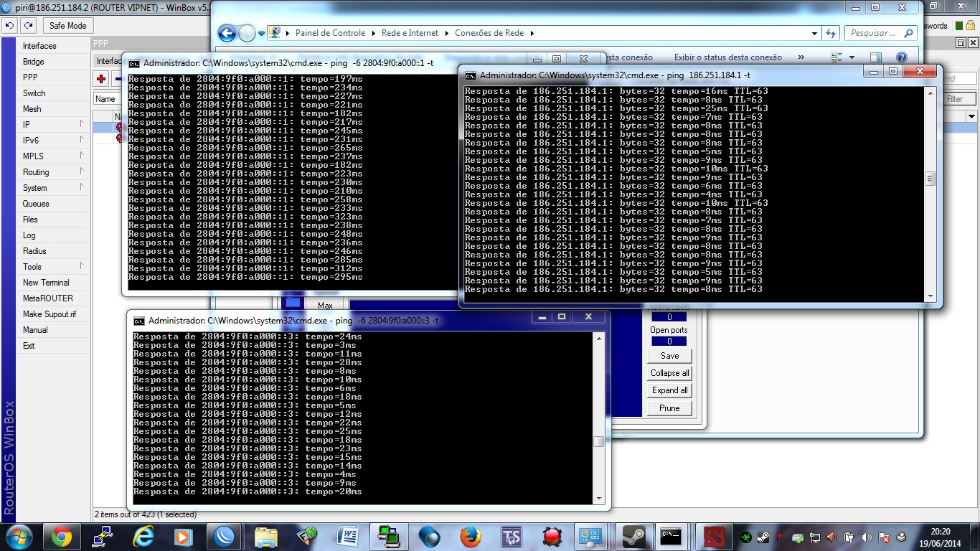Open Manual in the WinBox sidebar
This screenshot has width=980, height=551.
tap(35, 330)
